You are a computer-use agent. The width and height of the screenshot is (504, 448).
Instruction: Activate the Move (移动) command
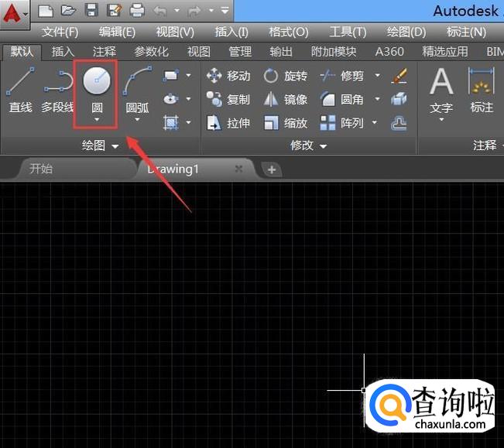click(228, 76)
